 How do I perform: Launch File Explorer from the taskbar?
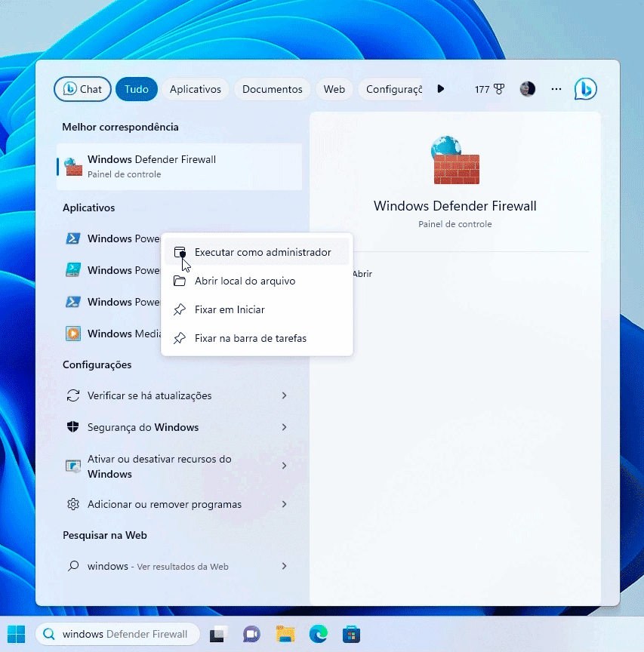click(285, 634)
